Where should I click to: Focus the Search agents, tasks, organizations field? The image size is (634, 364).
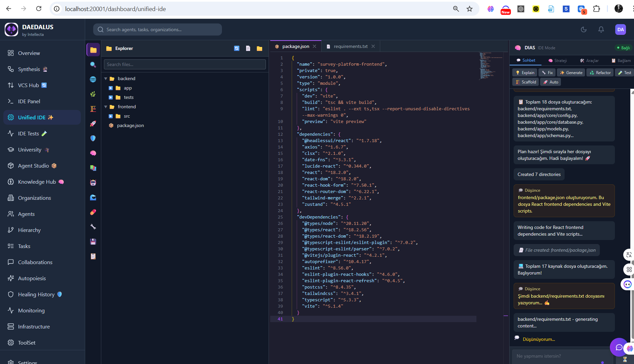(158, 29)
